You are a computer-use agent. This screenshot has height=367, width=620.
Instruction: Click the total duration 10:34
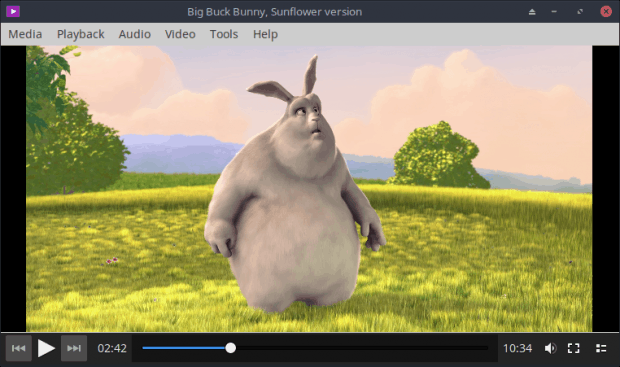pyautogui.click(x=517, y=348)
